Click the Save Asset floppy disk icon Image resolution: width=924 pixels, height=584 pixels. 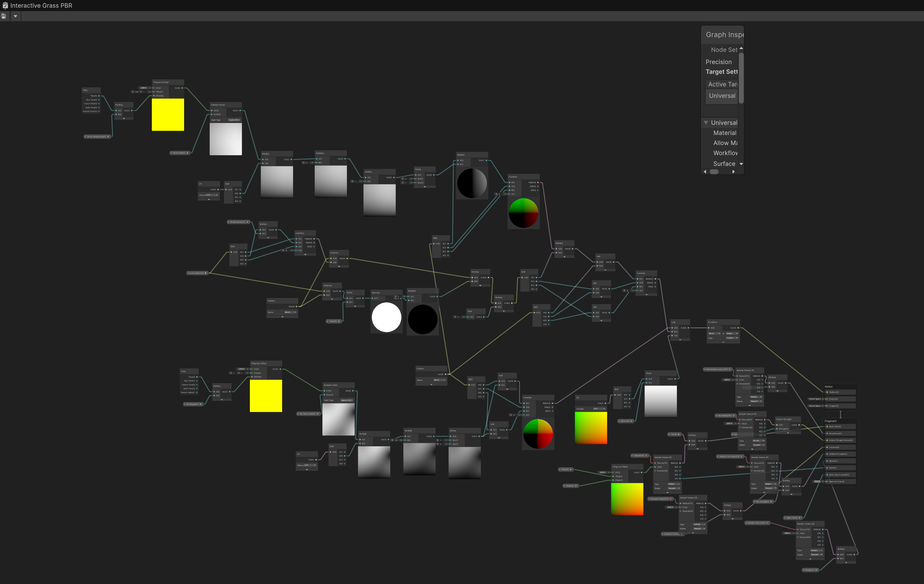[x=3, y=16]
